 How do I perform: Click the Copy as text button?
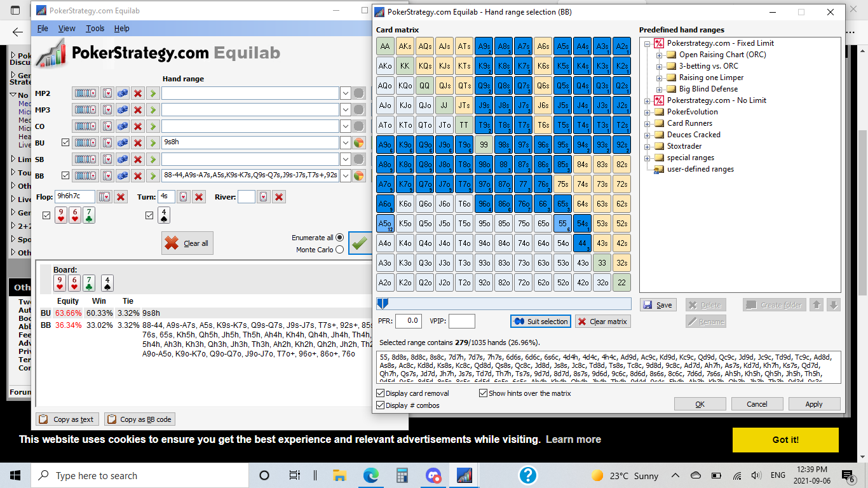pyautogui.click(x=67, y=419)
